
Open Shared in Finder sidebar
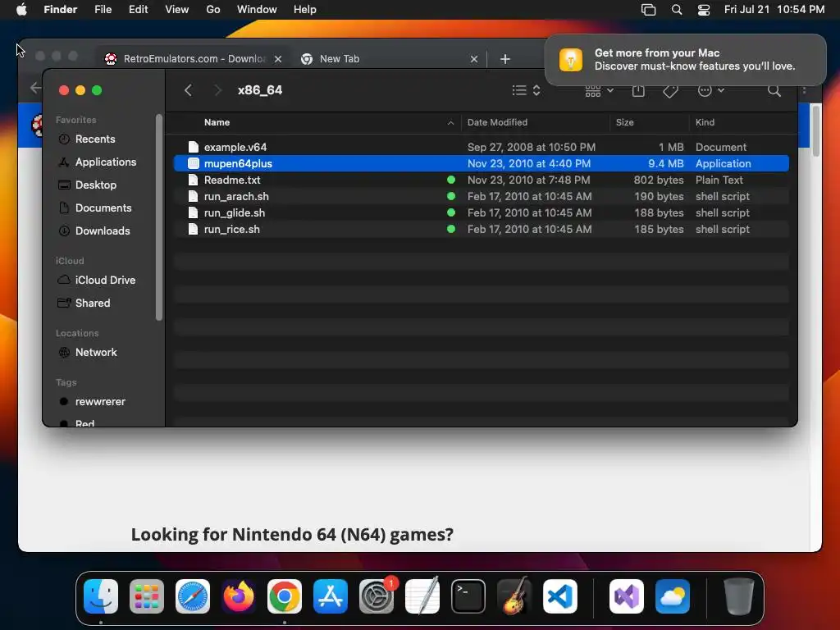[x=84, y=304]
